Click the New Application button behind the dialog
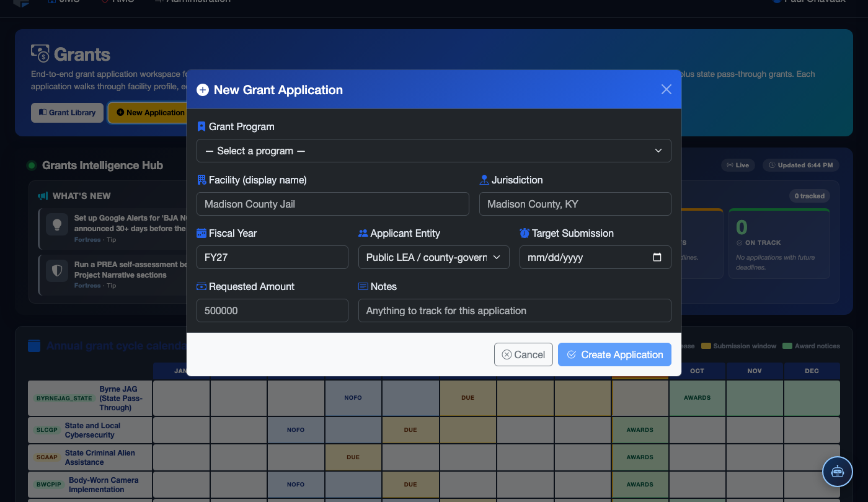The width and height of the screenshot is (868, 502). point(149,113)
